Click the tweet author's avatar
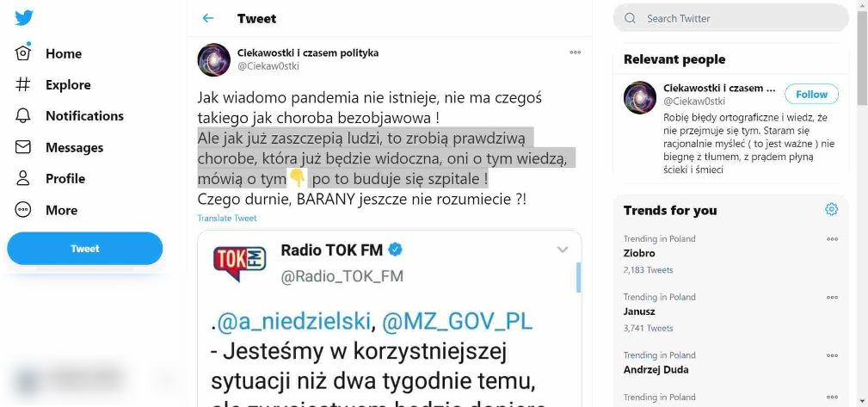The width and height of the screenshot is (868, 407). pos(214,59)
